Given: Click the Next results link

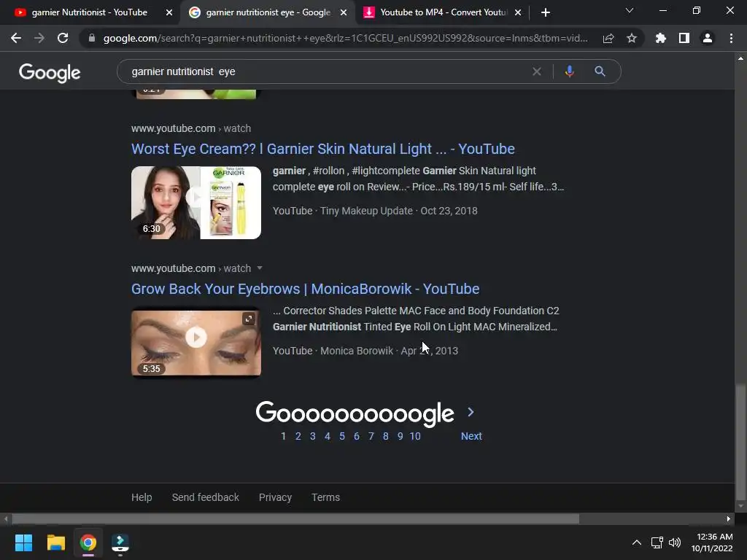Looking at the screenshot, I should click(x=471, y=436).
